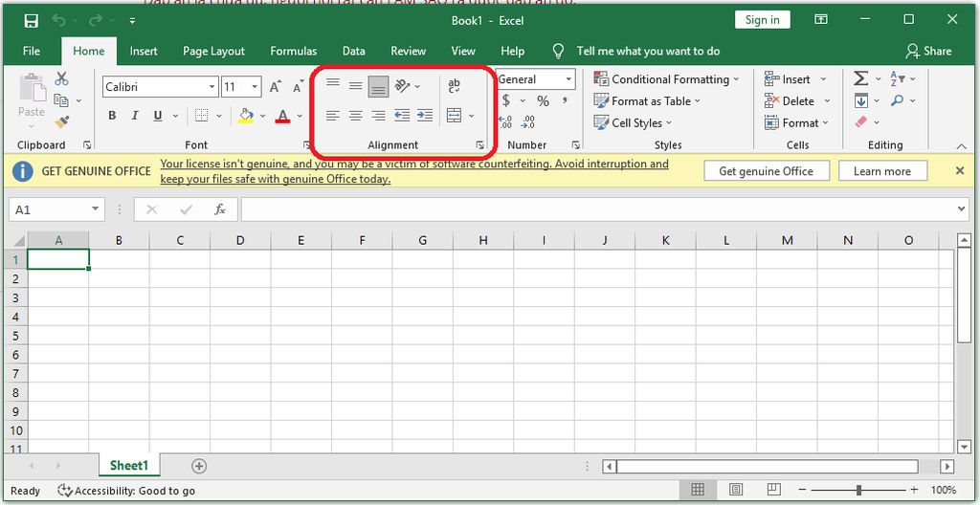980x505 pixels.
Task: Click the Format Painter brush icon
Action: 62,121
